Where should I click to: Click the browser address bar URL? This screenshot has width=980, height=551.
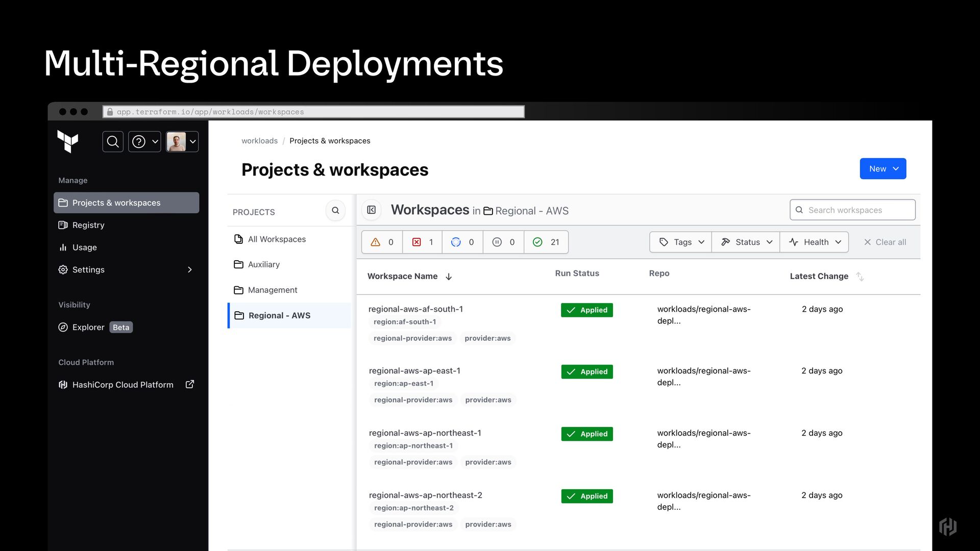[x=313, y=112]
